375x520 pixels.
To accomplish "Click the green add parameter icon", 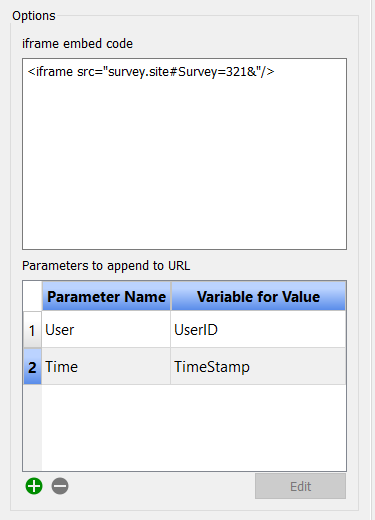I will pyautogui.click(x=34, y=486).
